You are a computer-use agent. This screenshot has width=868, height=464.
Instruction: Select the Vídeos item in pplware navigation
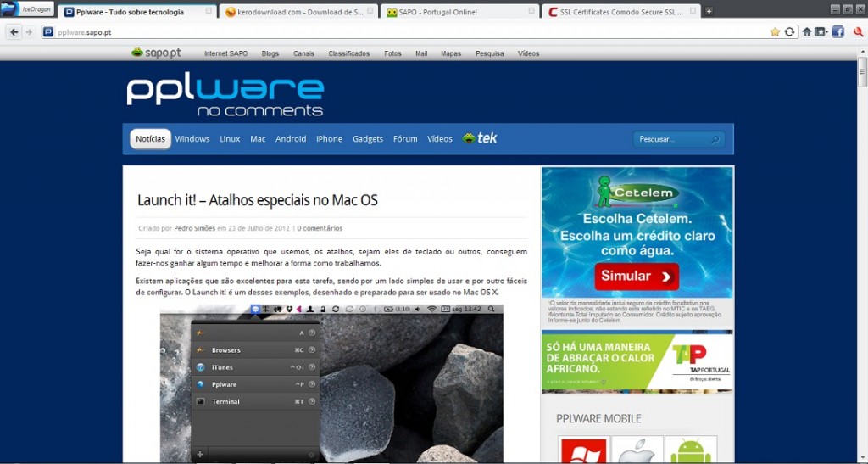point(440,139)
